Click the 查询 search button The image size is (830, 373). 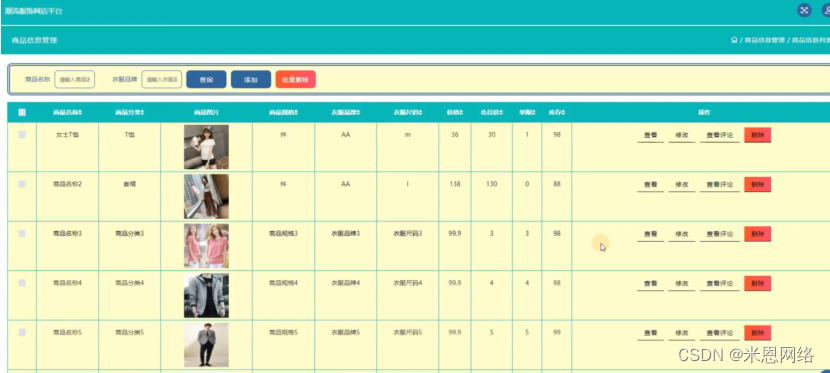pos(206,79)
